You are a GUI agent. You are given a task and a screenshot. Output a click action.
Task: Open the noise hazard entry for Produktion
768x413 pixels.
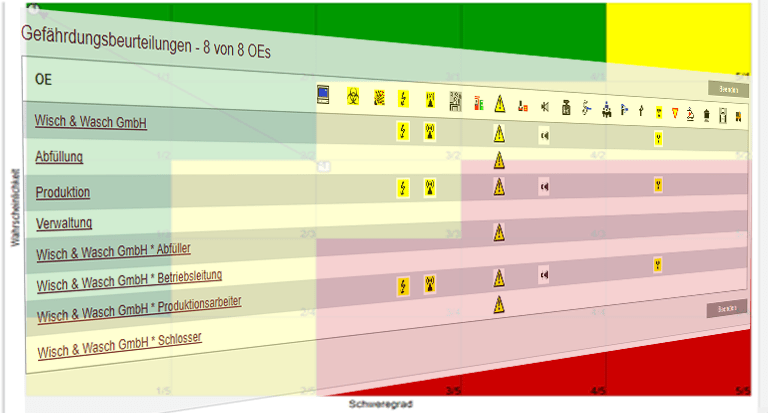[x=544, y=185]
